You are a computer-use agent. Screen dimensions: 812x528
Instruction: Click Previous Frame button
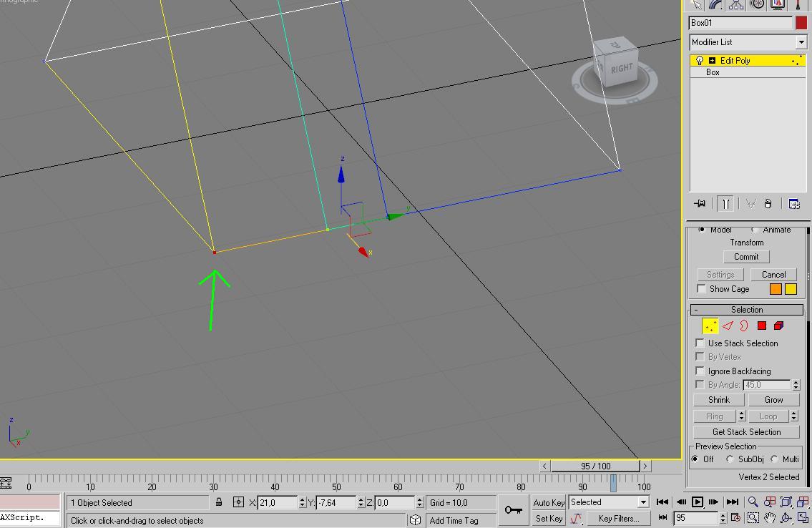[x=681, y=502]
